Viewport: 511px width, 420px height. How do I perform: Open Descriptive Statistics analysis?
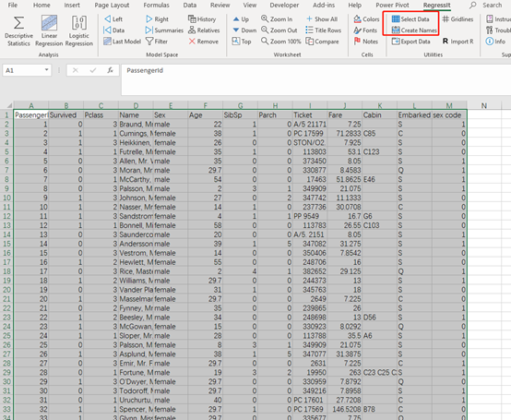coord(18,31)
